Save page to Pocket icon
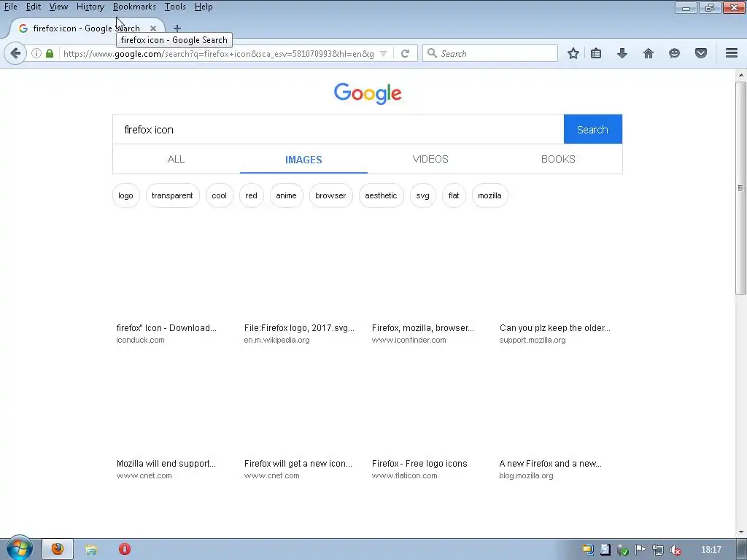 (701, 53)
